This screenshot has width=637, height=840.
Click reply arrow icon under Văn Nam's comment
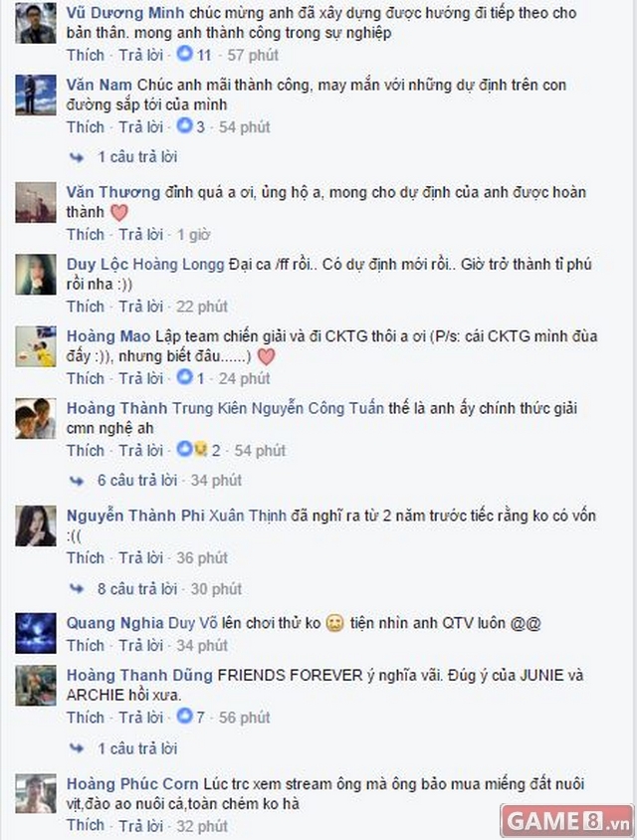[77, 157]
